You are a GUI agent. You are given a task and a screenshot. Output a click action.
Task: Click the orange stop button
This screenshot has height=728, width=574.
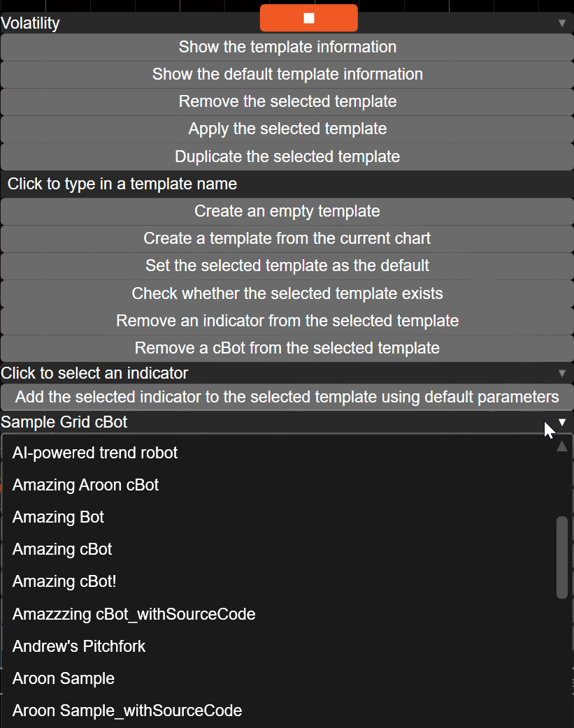point(308,18)
